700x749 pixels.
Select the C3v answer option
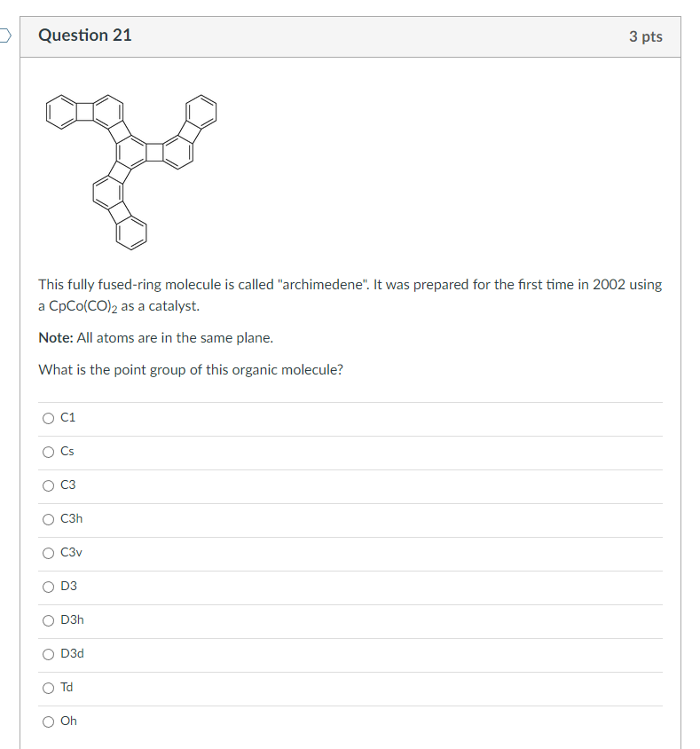pyautogui.click(x=49, y=553)
